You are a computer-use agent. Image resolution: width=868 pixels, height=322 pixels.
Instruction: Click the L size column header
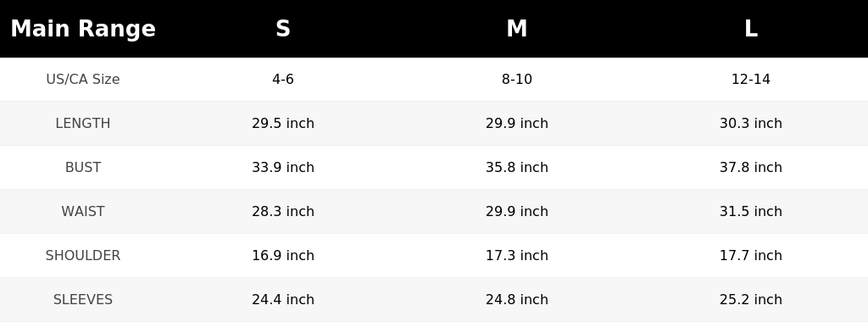[x=751, y=29]
